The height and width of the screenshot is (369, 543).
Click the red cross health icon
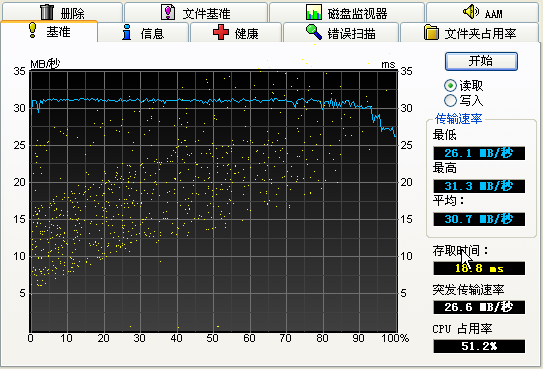(221, 32)
